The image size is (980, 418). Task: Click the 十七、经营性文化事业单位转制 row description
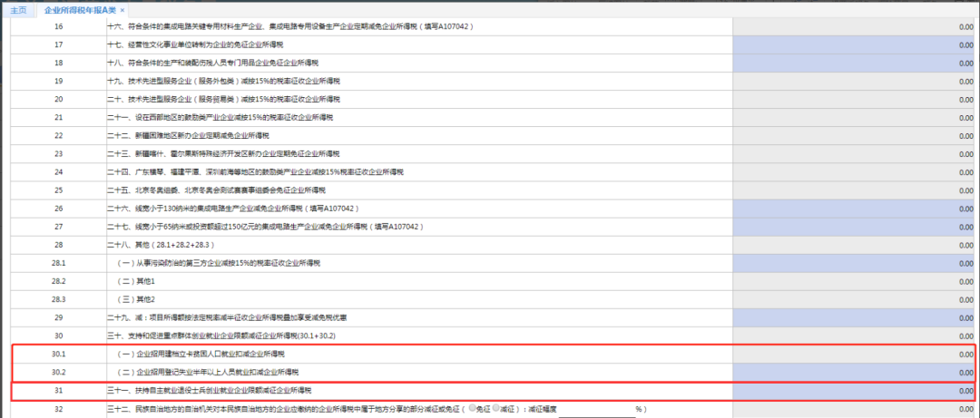click(x=195, y=45)
